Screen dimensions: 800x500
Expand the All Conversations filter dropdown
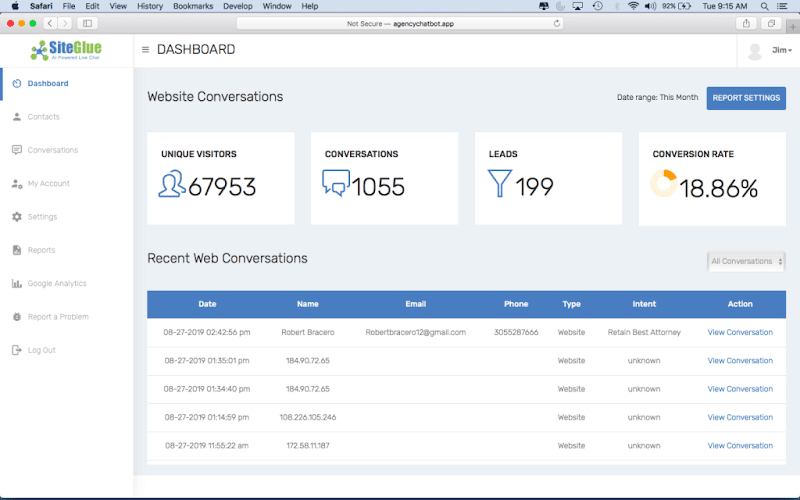746,261
